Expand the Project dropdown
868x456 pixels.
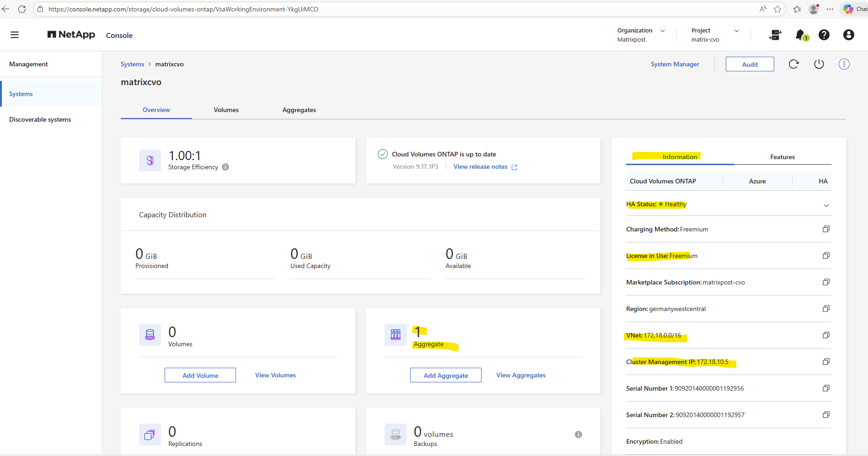[737, 31]
